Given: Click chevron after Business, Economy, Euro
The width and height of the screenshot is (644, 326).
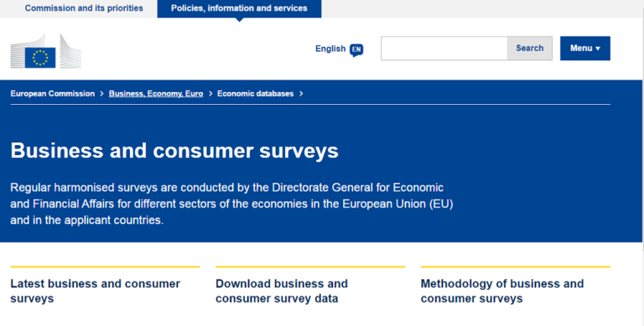Looking at the screenshot, I should click(x=210, y=94).
